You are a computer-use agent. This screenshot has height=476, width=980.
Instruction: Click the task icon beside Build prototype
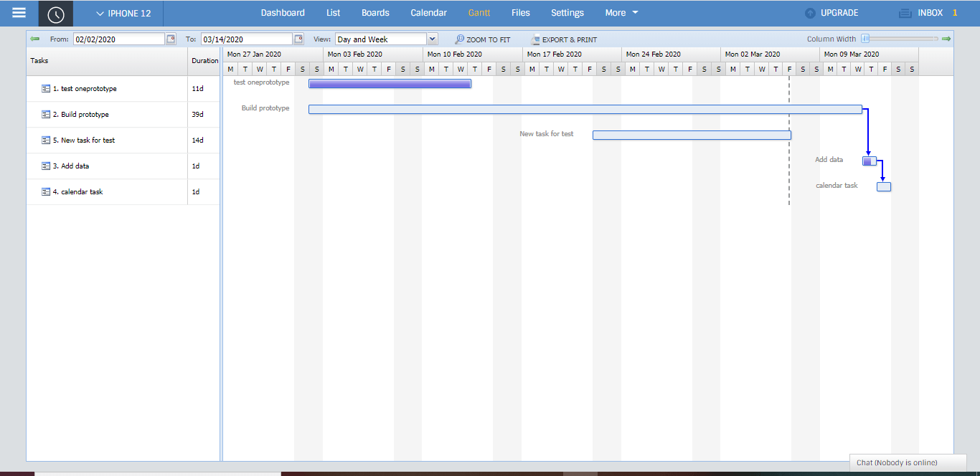click(46, 115)
